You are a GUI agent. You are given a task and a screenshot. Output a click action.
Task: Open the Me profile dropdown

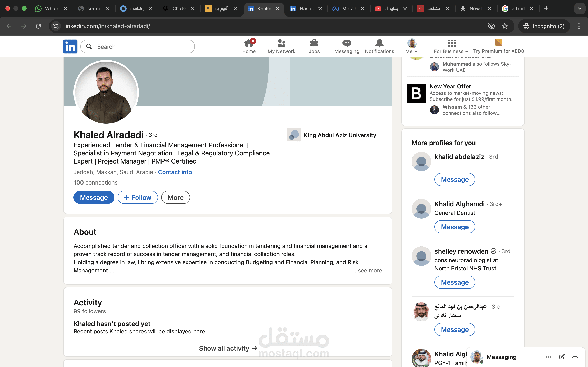[x=411, y=46]
